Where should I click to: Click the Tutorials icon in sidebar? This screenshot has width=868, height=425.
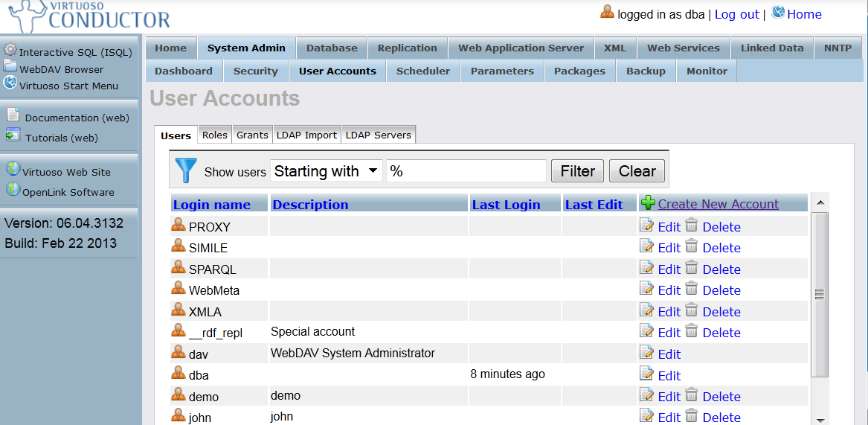(13, 135)
